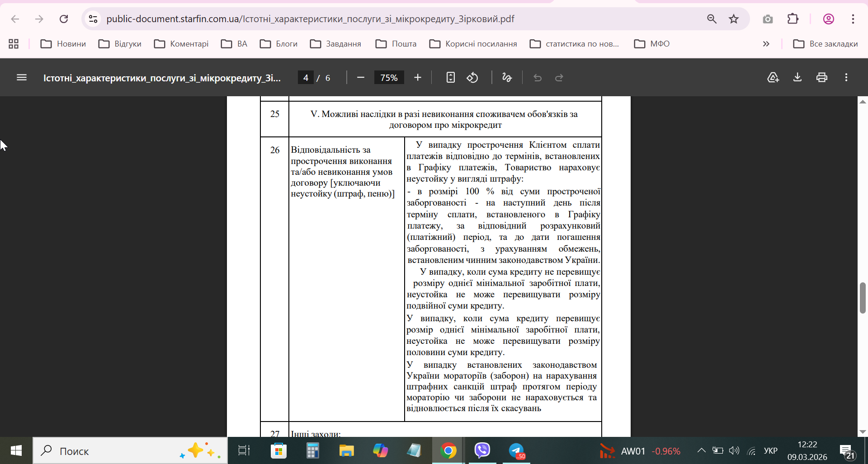Click the vertical scrollbar thumb
The height and width of the screenshot is (464, 868).
(863, 298)
